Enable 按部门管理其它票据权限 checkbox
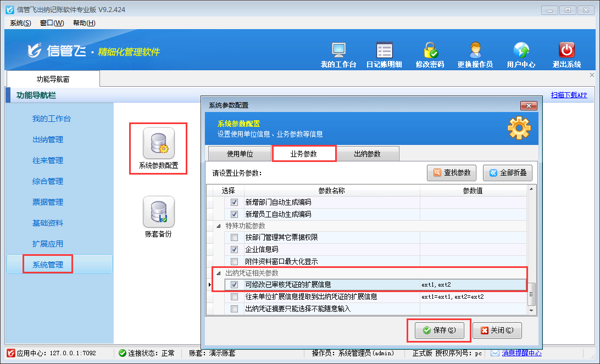Screen dimensions: 600x364 click(x=234, y=238)
